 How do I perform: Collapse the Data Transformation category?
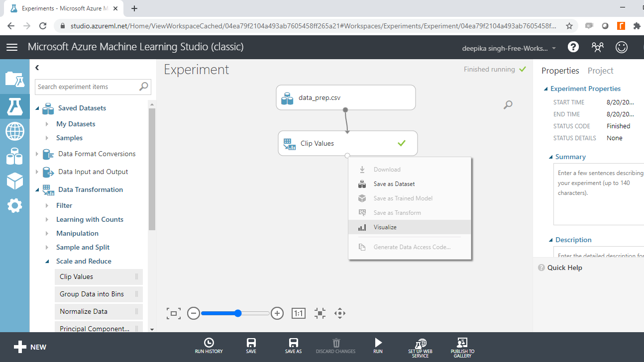click(x=37, y=189)
